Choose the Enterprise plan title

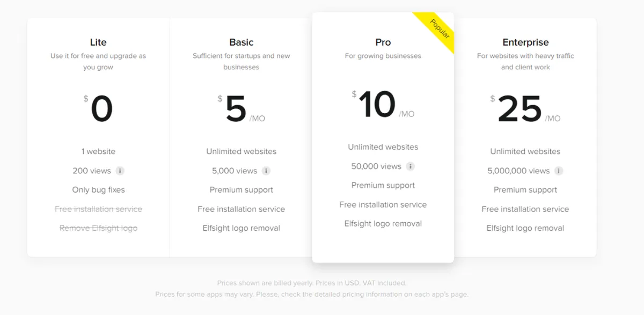coord(525,42)
